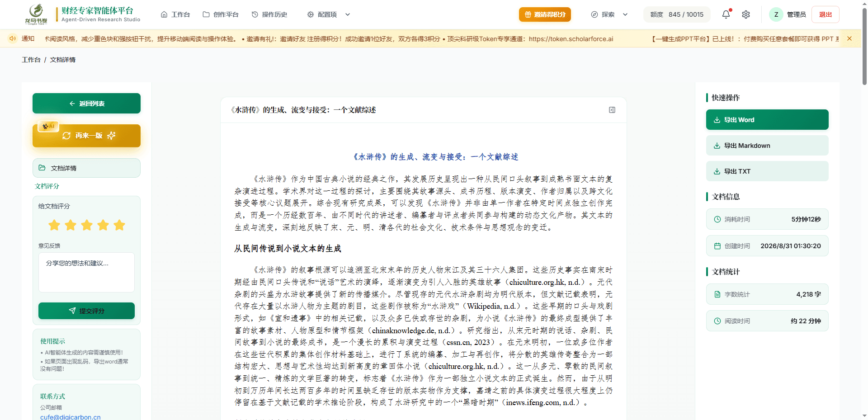Give a five-star rating
Screen dimensions: 868x420
point(119,225)
